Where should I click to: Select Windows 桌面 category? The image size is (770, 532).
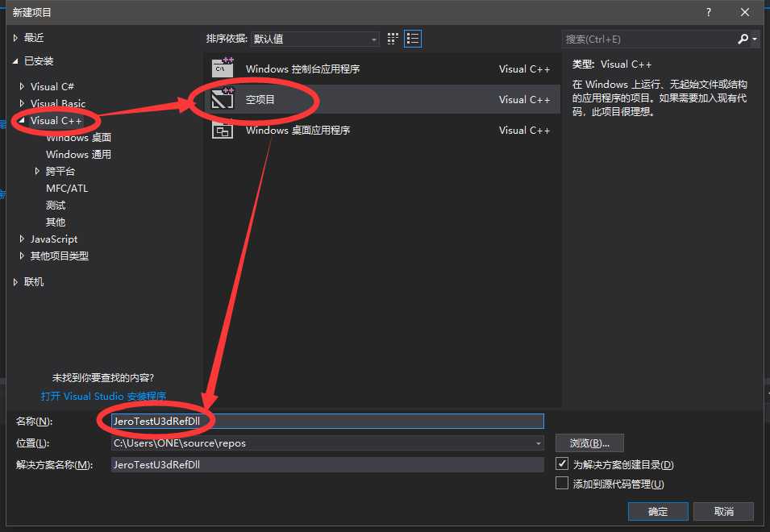pyautogui.click(x=78, y=137)
